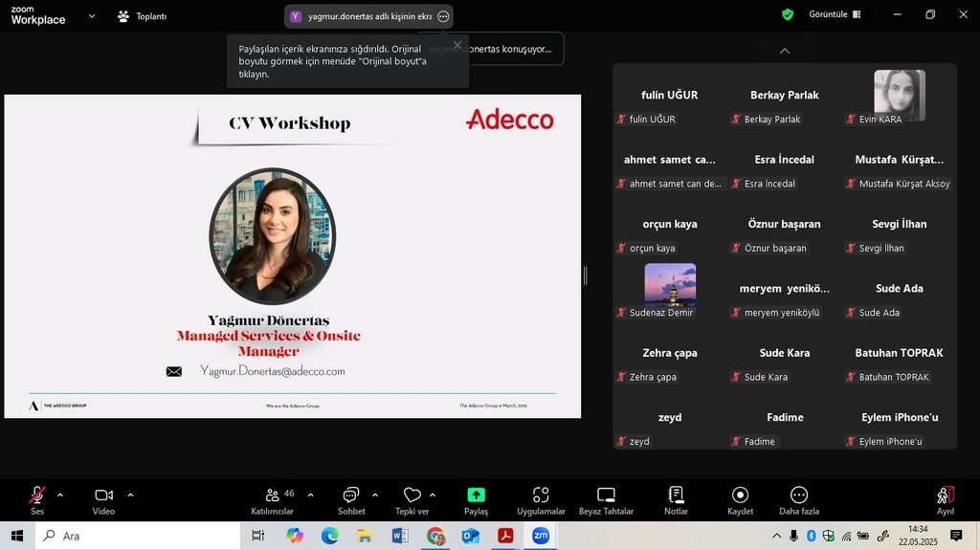Image resolution: width=980 pixels, height=550 pixels.
Task: Start recording with Kaydet
Action: (x=740, y=500)
